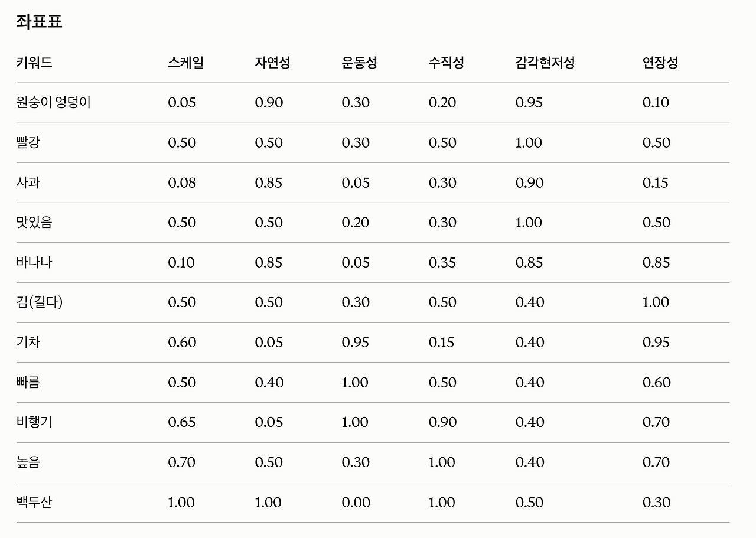Image resolution: width=756 pixels, height=538 pixels.
Task: Click the 빨강 keyword cell
Action: click(x=28, y=143)
